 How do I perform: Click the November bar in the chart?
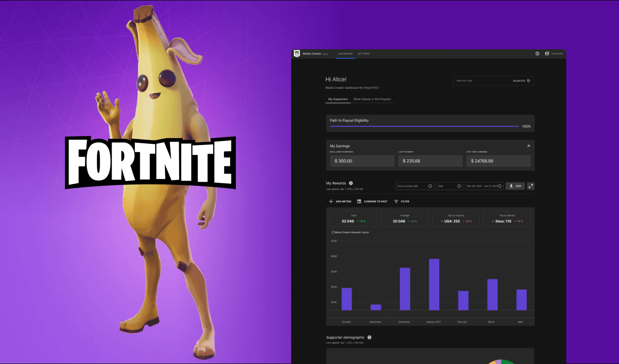[x=376, y=307]
